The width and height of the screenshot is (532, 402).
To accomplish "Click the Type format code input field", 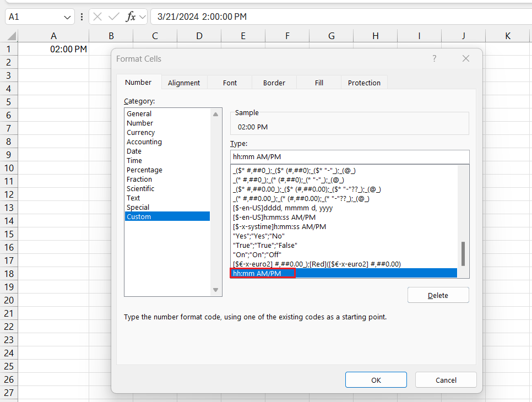I will [x=350, y=157].
